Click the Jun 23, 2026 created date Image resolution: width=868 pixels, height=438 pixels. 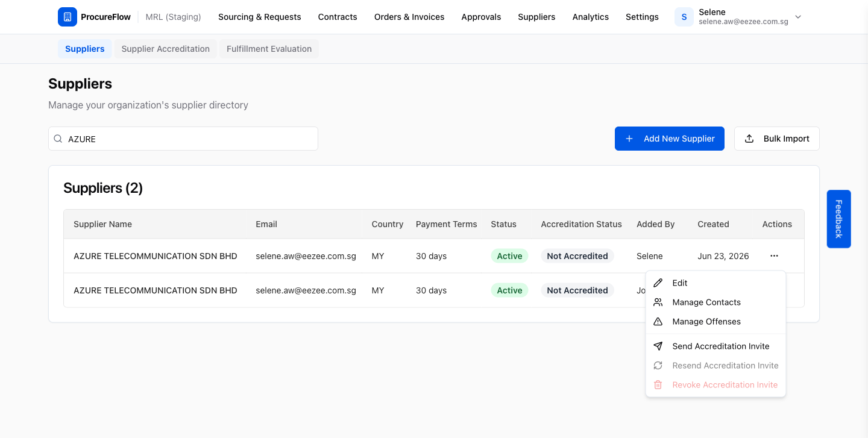pos(723,256)
